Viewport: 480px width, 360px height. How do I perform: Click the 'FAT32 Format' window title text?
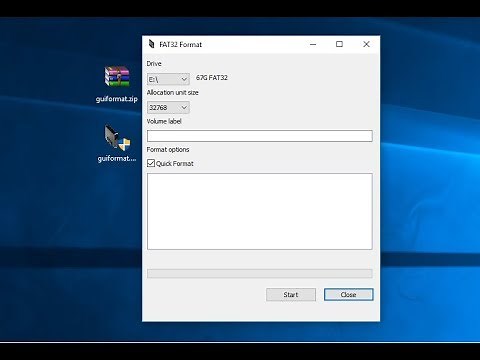tap(181, 45)
